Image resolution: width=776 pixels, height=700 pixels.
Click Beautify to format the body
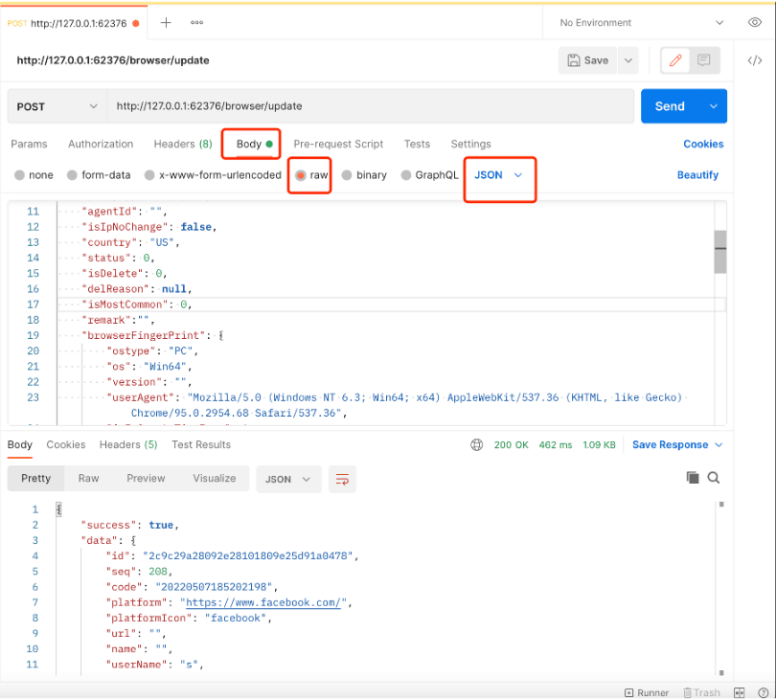[697, 175]
